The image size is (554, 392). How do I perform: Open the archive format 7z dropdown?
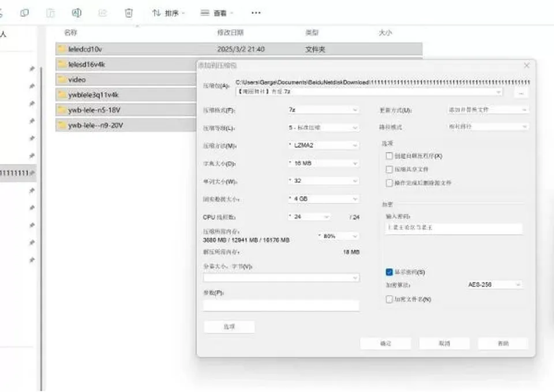323,110
